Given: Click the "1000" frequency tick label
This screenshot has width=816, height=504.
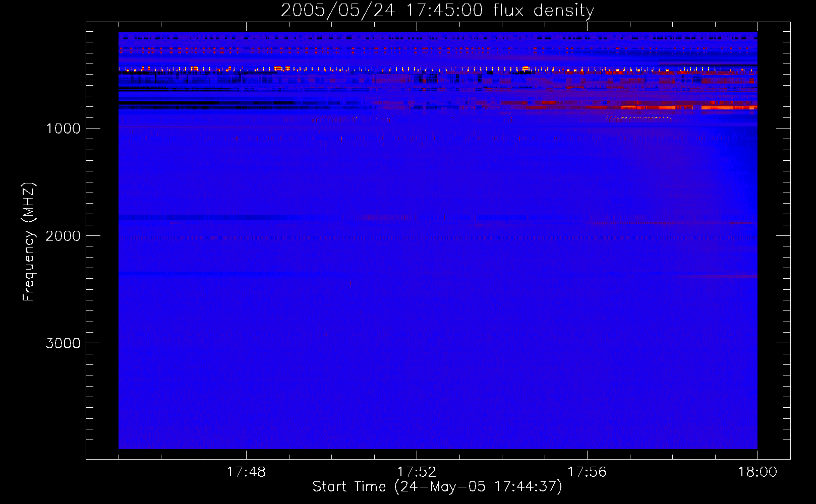Looking at the screenshot, I should [63, 129].
